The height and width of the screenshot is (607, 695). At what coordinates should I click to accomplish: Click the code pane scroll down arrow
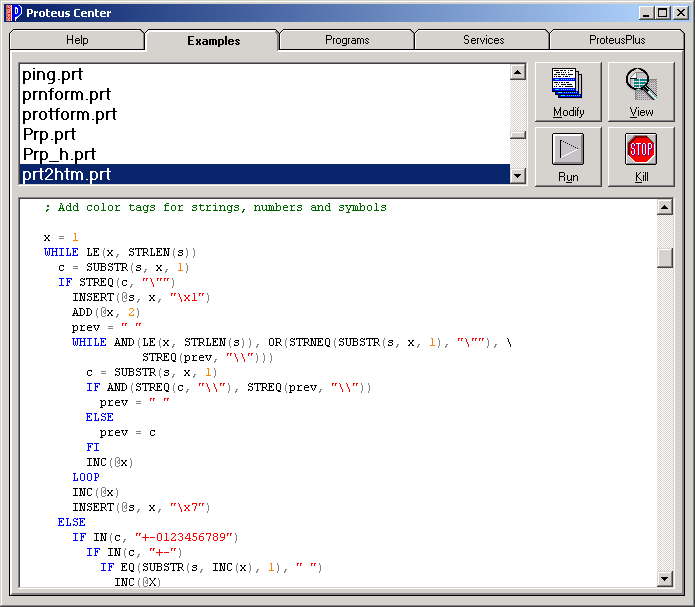pyautogui.click(x=665, y=578)
